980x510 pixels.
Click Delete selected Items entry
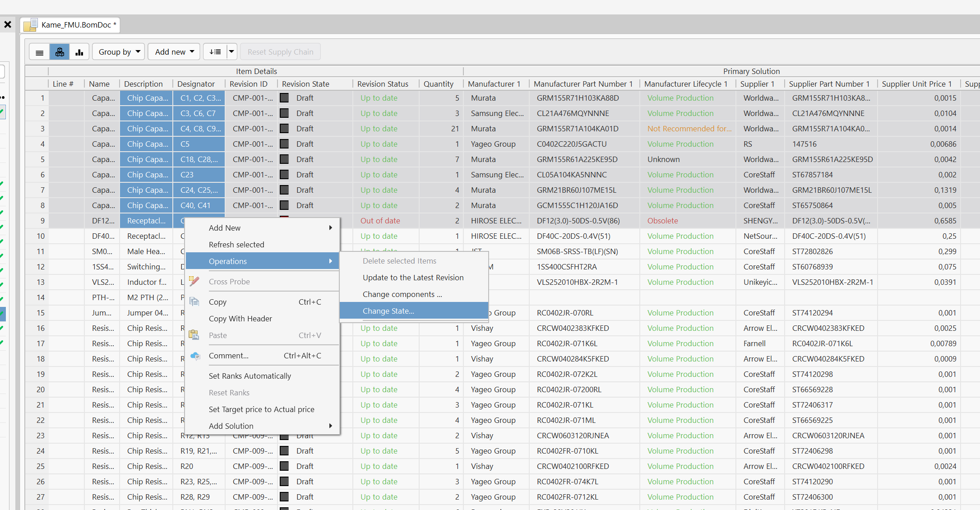click(414, 260)
